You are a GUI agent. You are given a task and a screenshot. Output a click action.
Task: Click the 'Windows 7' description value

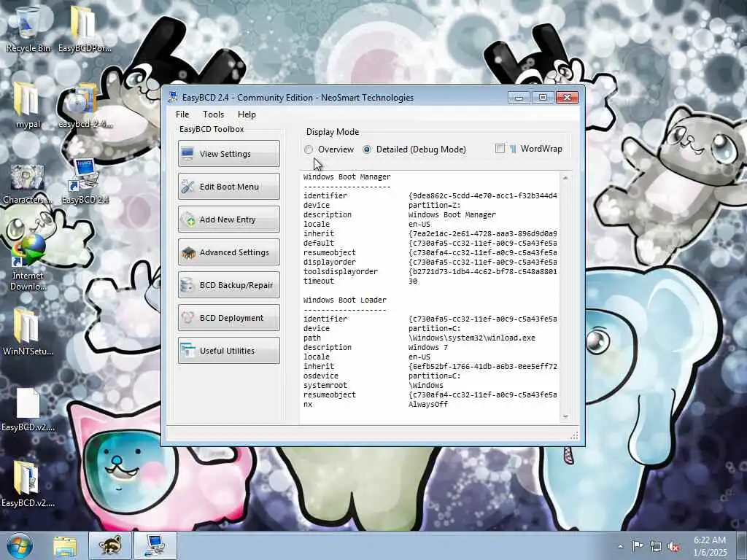coord(428,348)
